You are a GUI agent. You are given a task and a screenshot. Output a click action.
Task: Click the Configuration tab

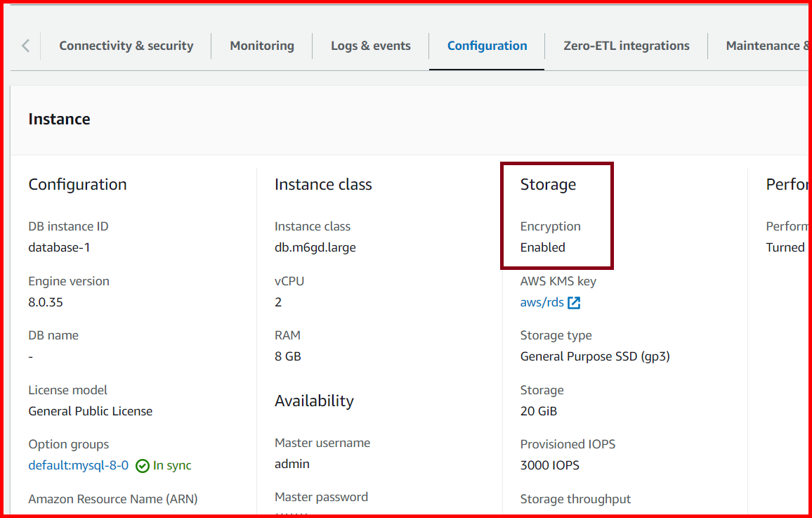point(487,45)
